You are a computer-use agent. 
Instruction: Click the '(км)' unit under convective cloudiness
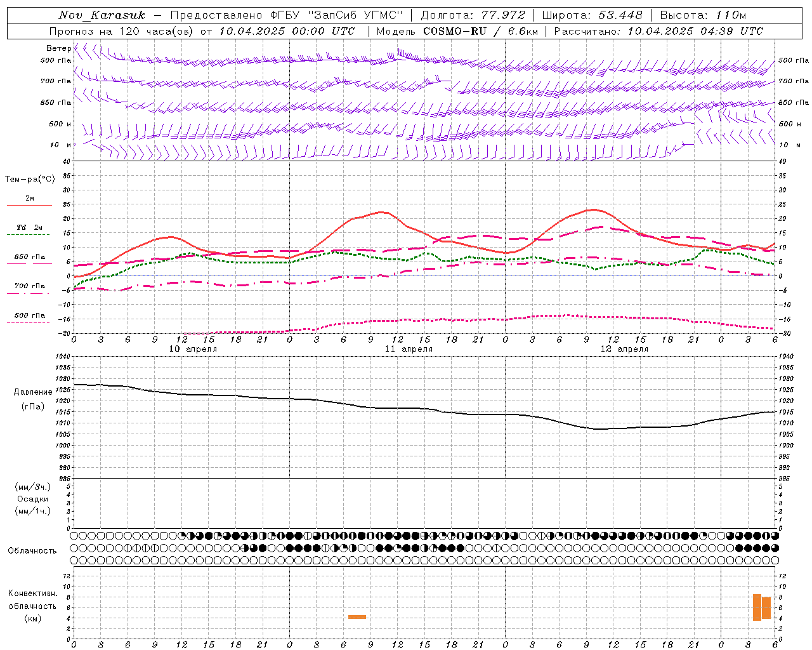pyautogui.click(x=33, y=618)
